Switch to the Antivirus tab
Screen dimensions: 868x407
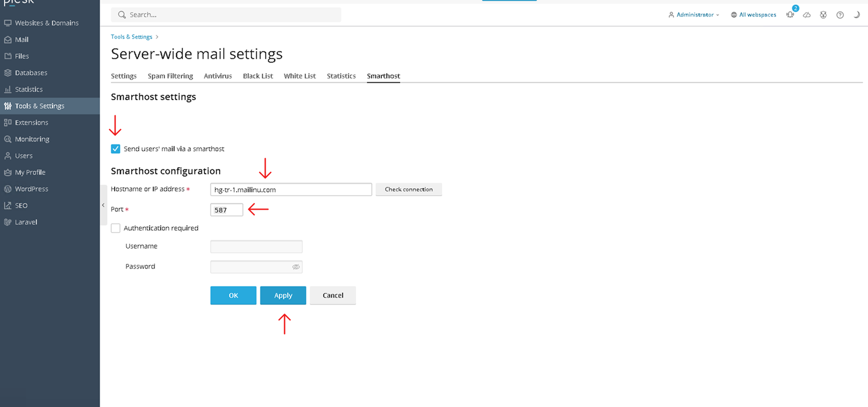218,76
